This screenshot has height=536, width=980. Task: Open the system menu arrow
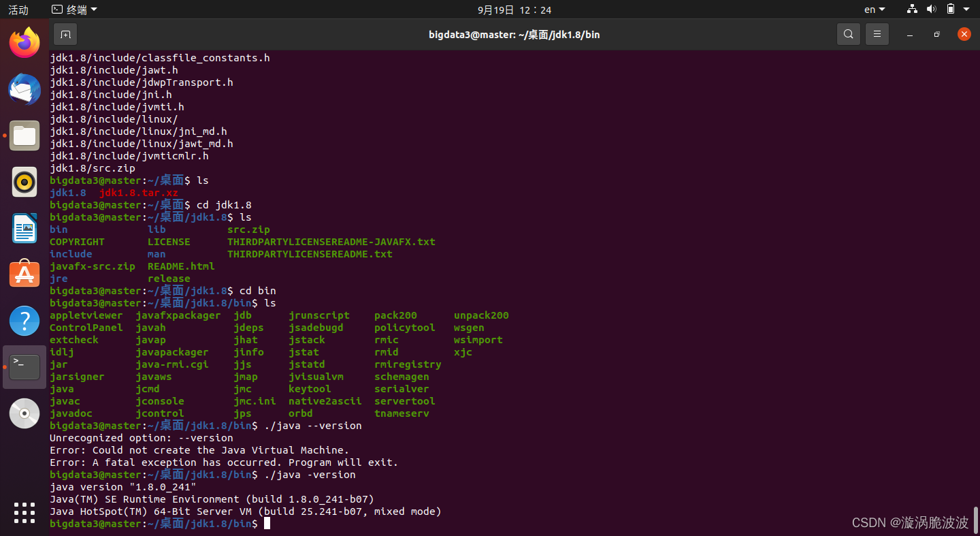(967, 10)
